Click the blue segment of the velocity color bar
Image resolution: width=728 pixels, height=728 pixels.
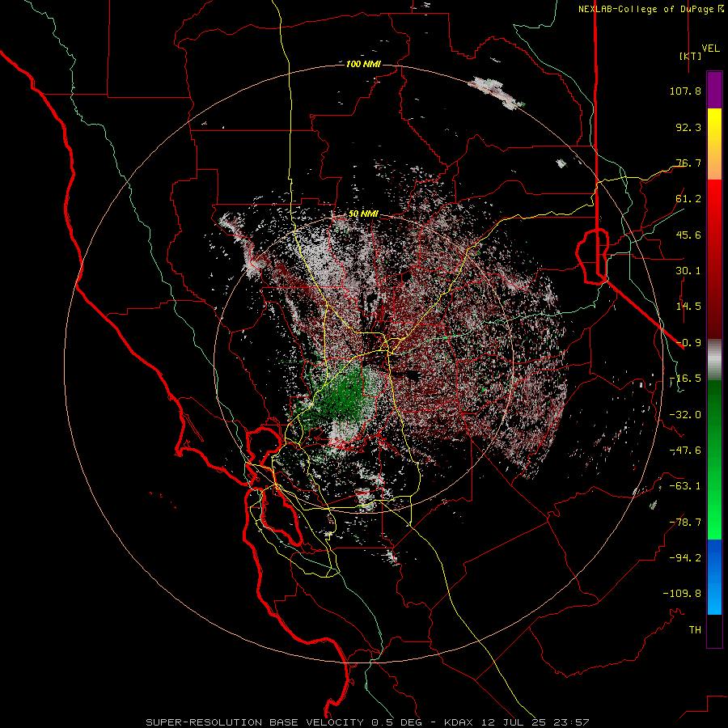[x=714, y=577]
